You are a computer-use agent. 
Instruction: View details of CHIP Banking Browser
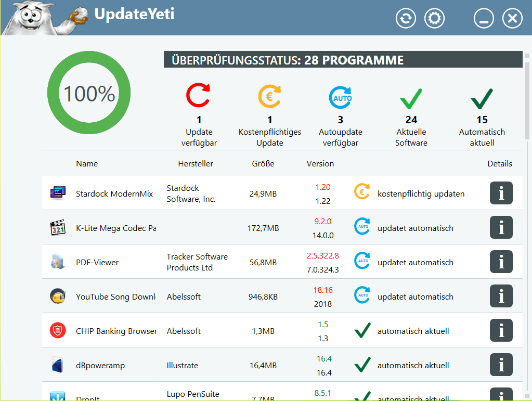pos(501,331)
